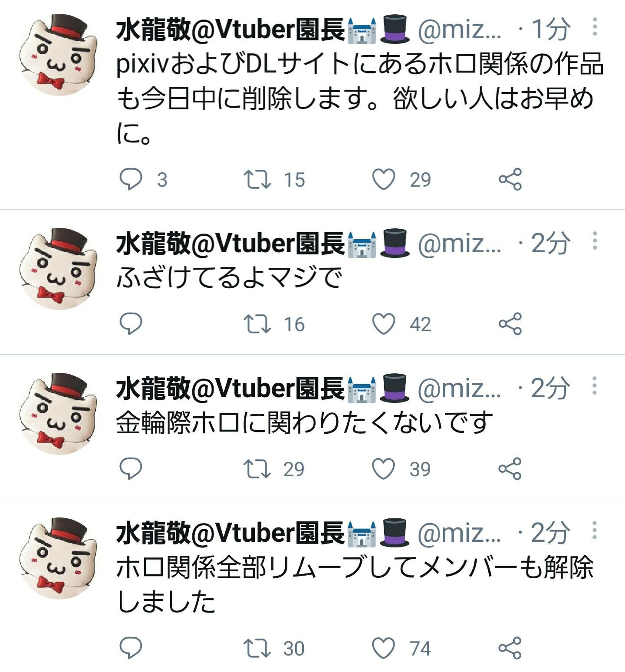Retweet the tweet with 15 retweets
This screenshot has height=672, width=625.
(257, 179)
